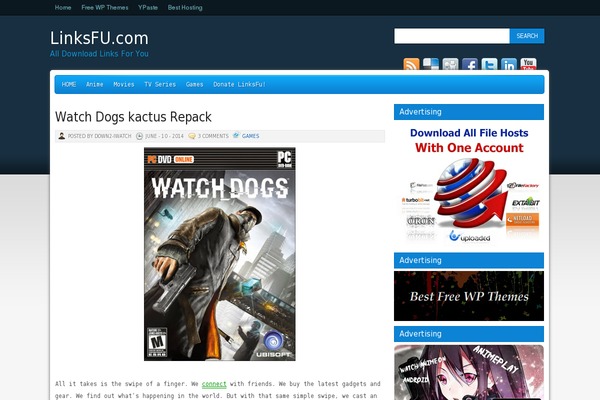The width and height of the screenshot is (600, 400).
Task: Open YPaste in top bar
Action: [148, 7]
